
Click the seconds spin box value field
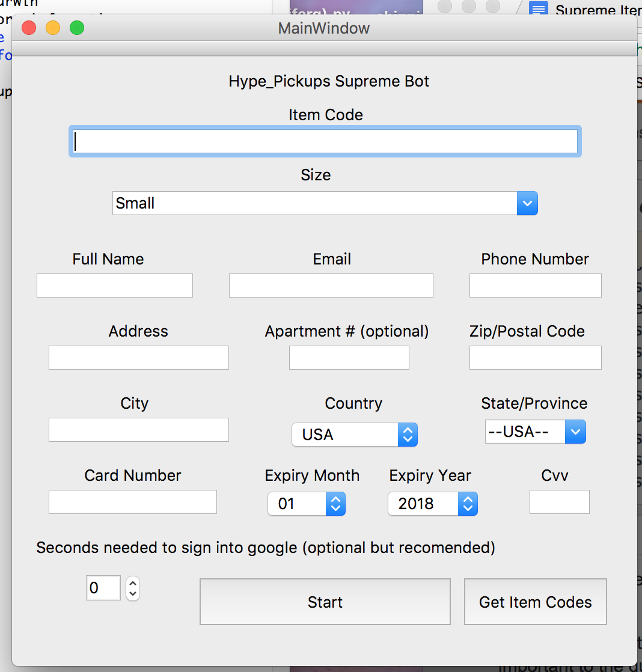pos(103,588)
